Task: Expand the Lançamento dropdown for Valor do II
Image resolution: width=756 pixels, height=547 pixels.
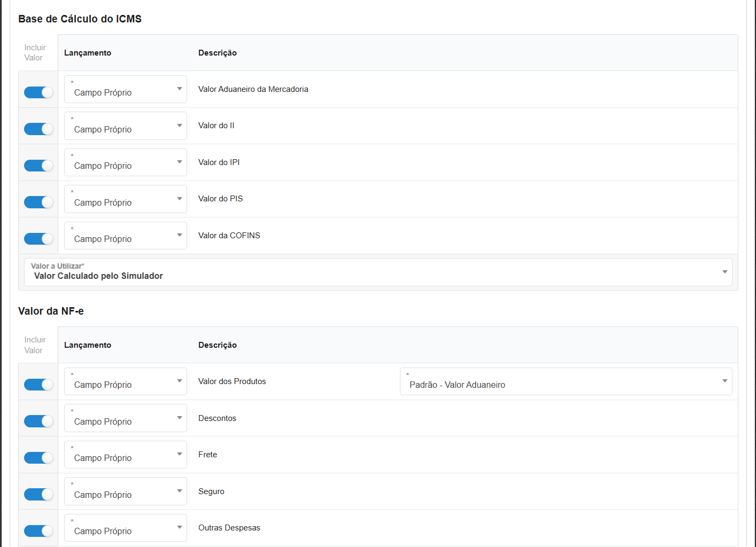Action: click(x=126, y=126)
